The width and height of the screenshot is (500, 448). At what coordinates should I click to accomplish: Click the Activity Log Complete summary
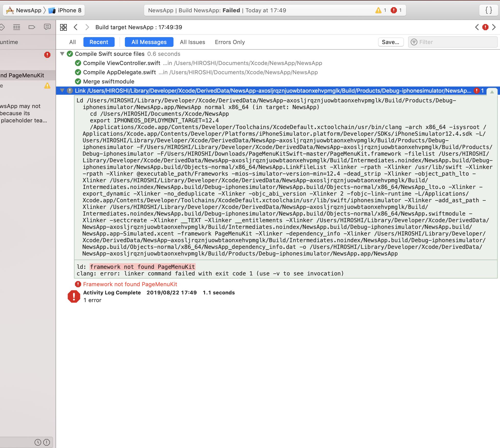click(x=159, y=293)
